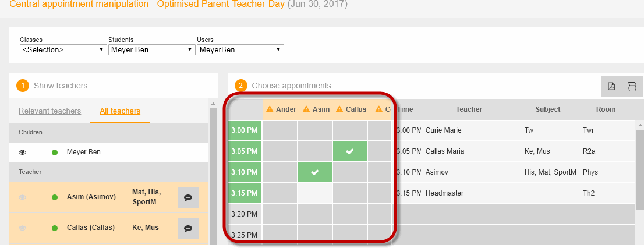Click warning icon next to Asim column
This screenshot has height=248, width=644.
tap(306, 109)
